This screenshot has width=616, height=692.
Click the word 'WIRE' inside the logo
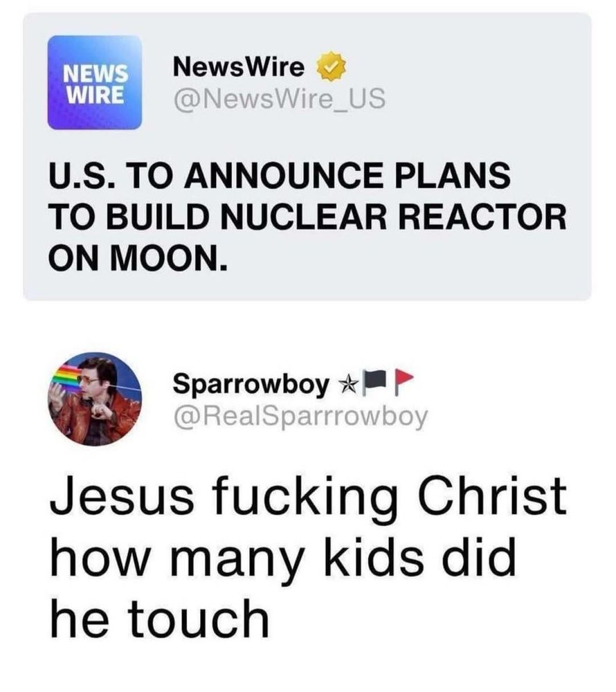pos(94,94)
